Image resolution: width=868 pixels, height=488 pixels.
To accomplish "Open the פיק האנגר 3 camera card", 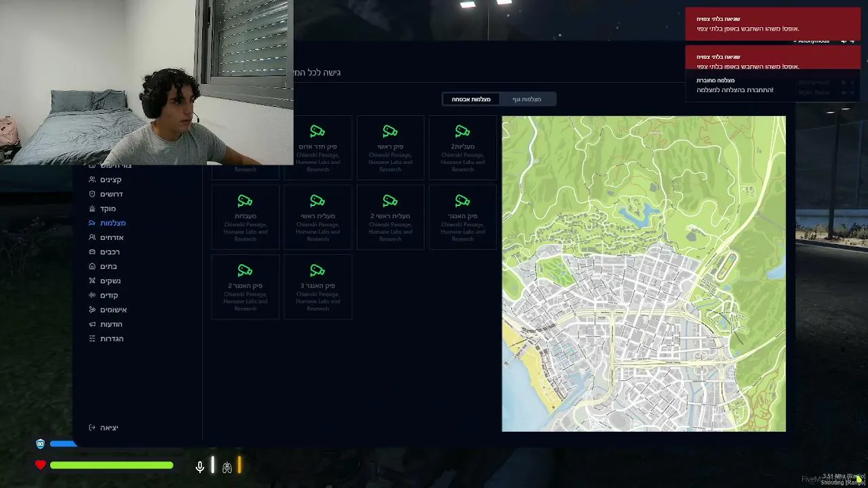I will coord(317,287).
